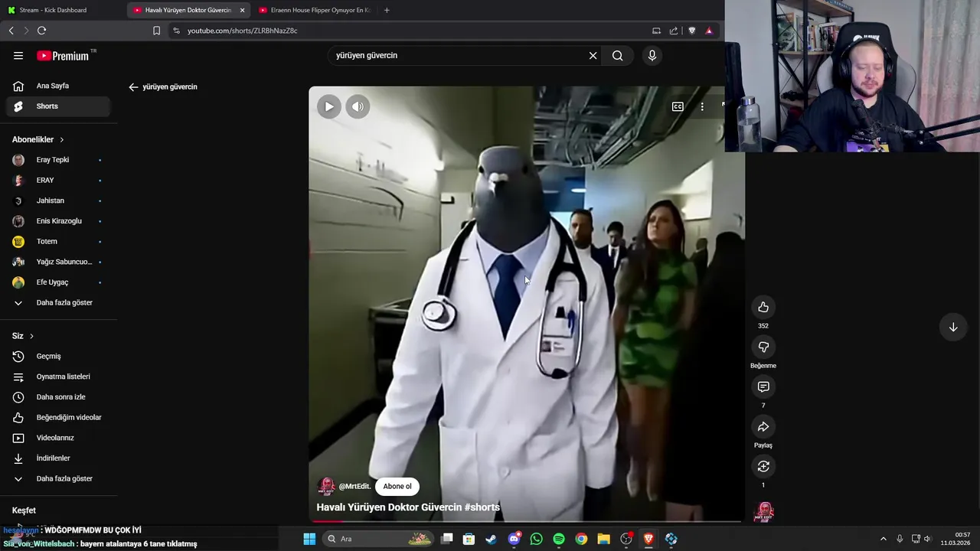Mute the Short's audio

click(x=358, y=107)
